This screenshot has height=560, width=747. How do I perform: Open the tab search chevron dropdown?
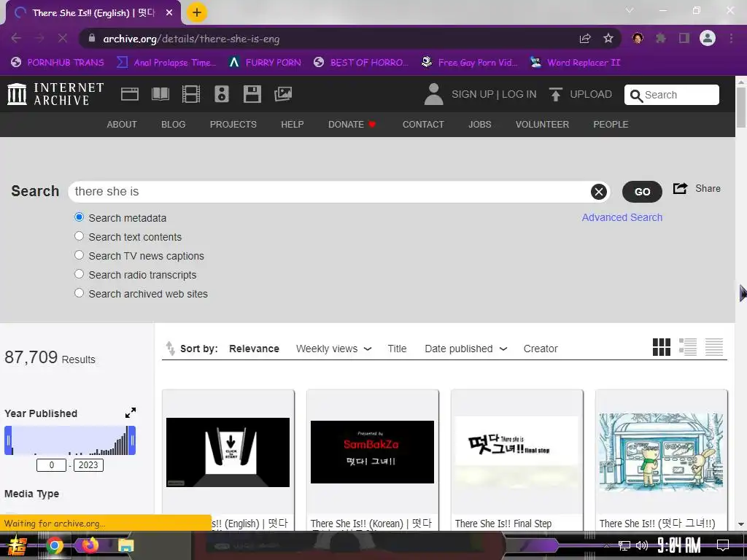pyautogui.click(x=630, y=10)
